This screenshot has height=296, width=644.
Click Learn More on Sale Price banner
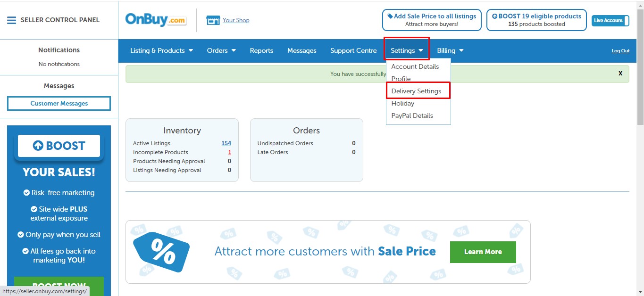point(483,252)
